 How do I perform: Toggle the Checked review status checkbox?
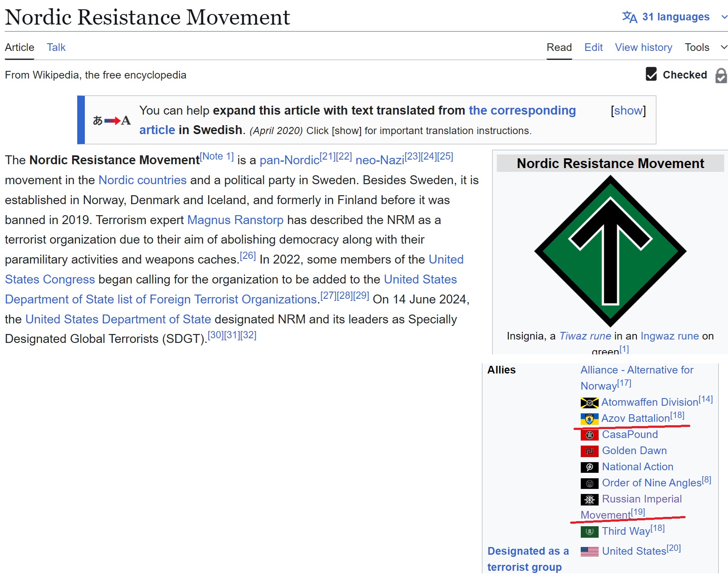651,74
